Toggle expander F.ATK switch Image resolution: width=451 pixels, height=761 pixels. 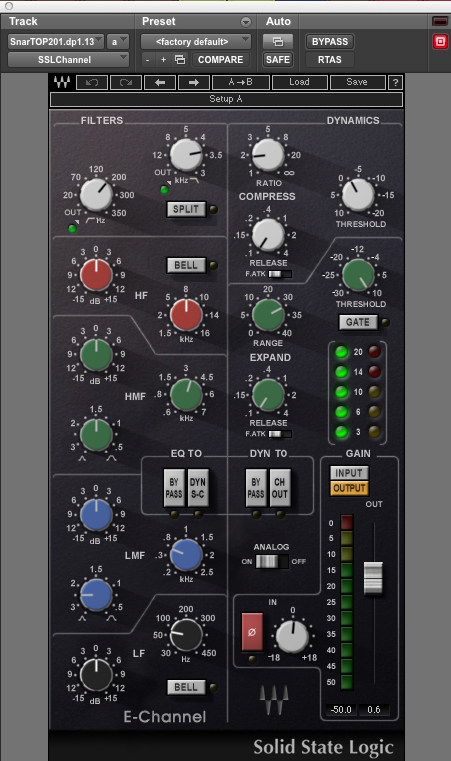(280, 434)
